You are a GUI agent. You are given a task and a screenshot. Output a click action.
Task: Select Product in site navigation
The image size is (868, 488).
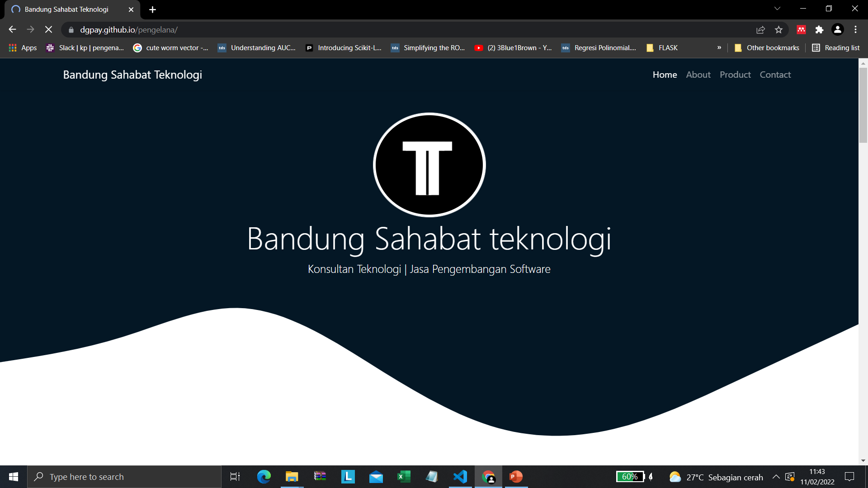pos(735,75)
